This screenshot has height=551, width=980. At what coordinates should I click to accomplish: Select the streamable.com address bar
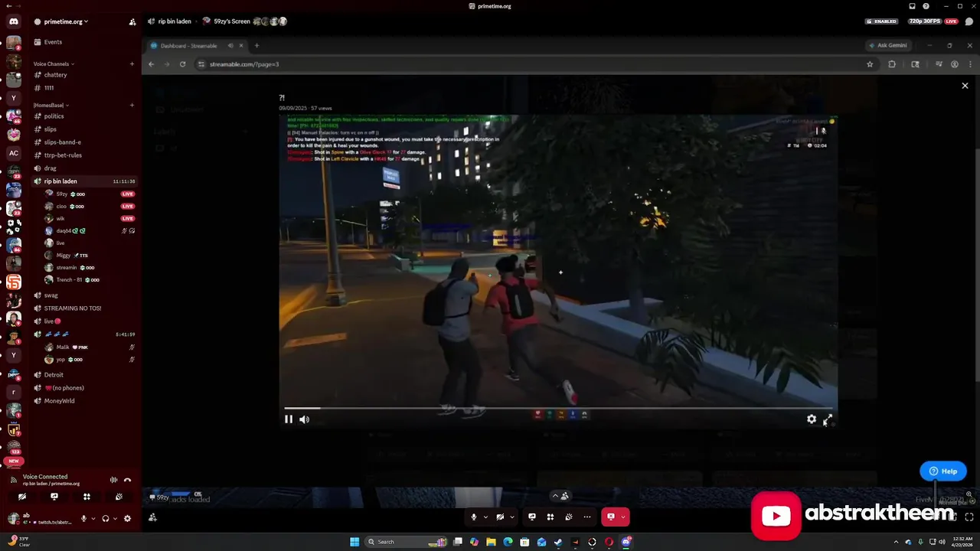[x=528, y=64]
